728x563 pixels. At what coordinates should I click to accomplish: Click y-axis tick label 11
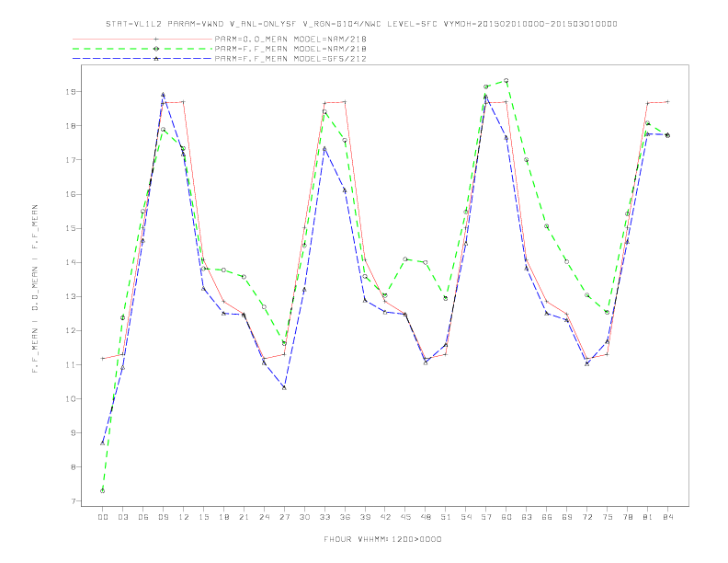click(71, 364)
